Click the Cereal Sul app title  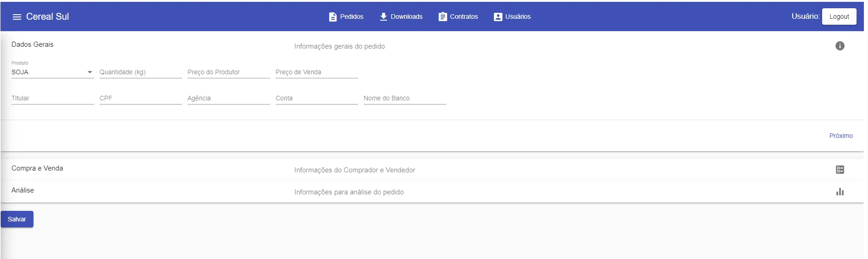tap(47, 17)
